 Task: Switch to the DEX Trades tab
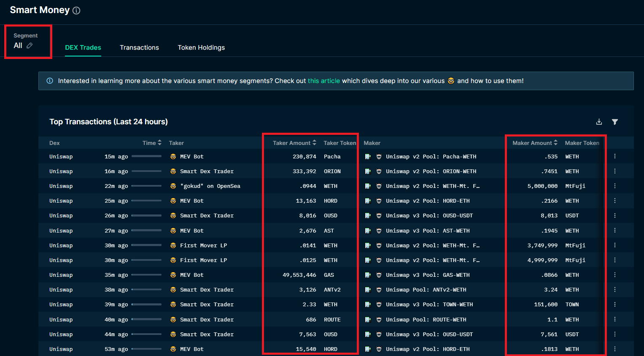[x=83, y=48]
